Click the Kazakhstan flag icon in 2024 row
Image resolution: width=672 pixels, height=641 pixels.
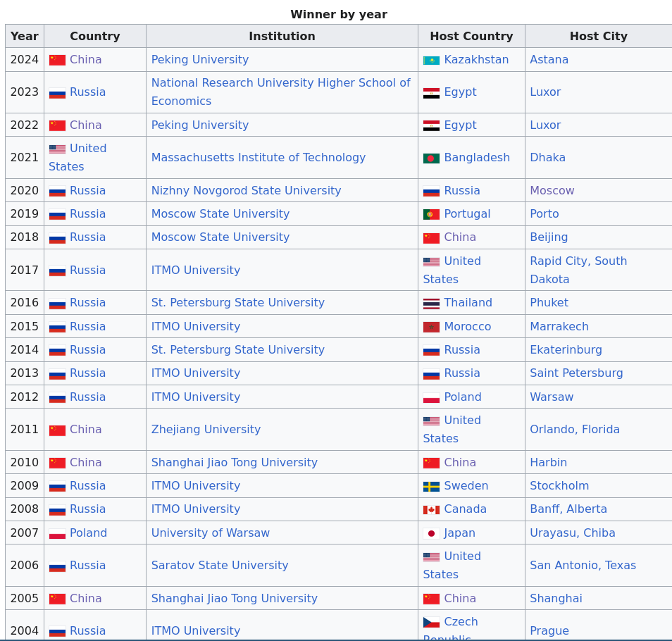(x=431, y=61)
